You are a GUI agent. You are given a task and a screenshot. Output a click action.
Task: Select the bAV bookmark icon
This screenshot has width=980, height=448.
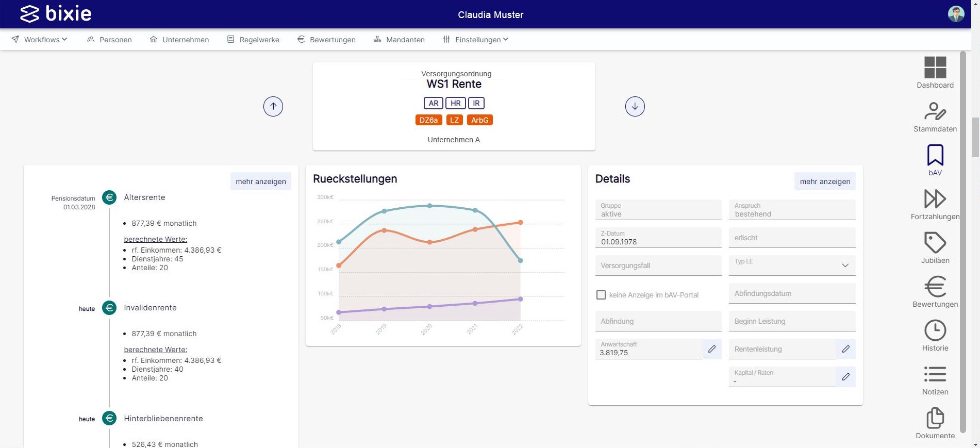click(x=935, y=160)
